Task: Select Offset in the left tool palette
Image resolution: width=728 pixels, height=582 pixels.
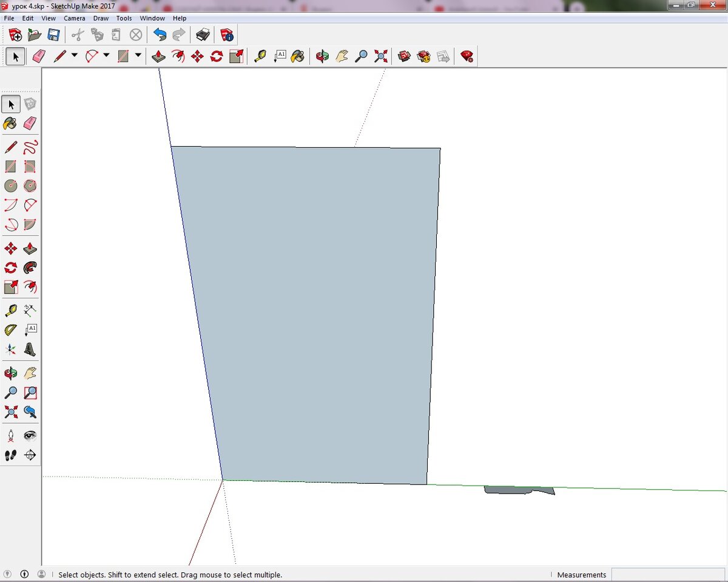Action: click(30, 287)
